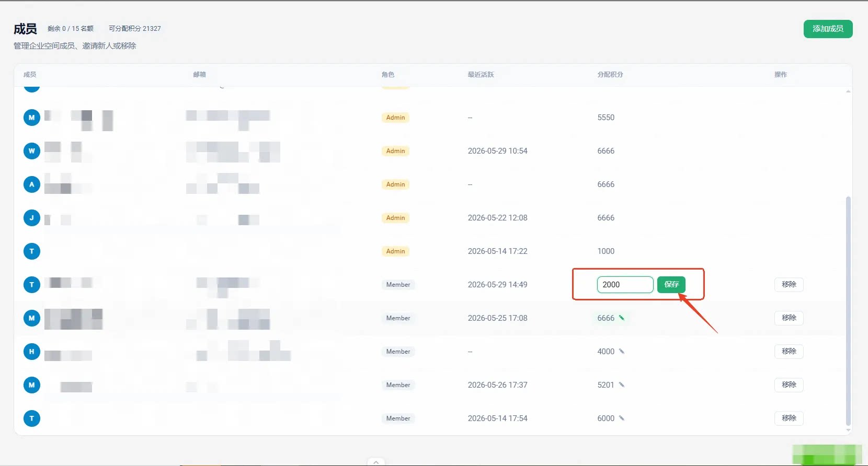Viewport: 868px width, 466px height.
Task: Click the date 2026-05-14 17:54
Action: pyautogui.click(x=497, y=418)
